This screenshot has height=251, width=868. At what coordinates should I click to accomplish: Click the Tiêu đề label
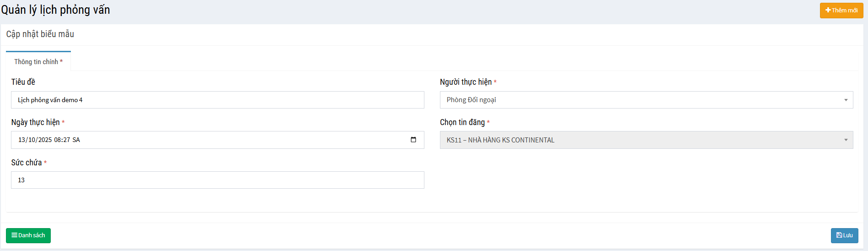coord(23,82)
